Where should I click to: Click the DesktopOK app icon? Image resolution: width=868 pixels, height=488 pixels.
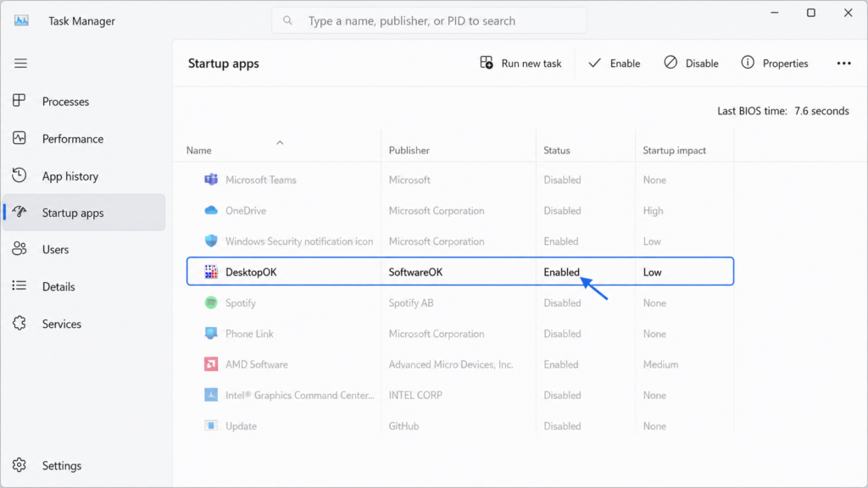(211, 272)
